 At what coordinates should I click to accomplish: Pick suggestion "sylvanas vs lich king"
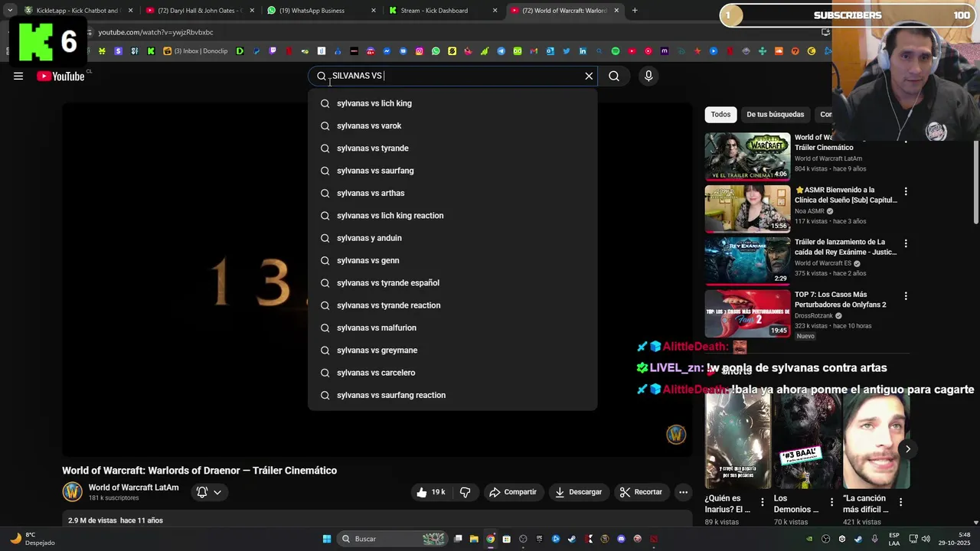pos(452,103)
